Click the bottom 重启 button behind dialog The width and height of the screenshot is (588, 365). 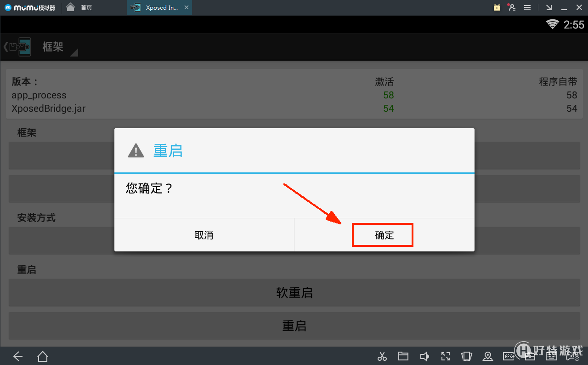pyautogui.click(x=294, y=326)
